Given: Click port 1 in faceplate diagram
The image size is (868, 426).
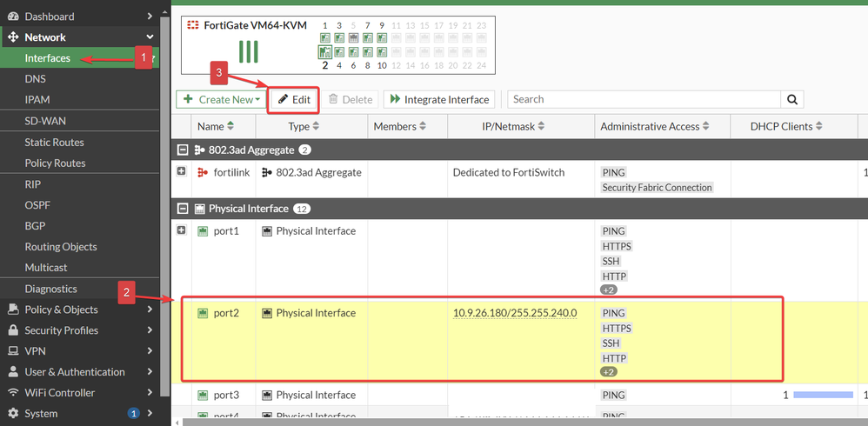Looking at the screenshot, I should 325,38.
